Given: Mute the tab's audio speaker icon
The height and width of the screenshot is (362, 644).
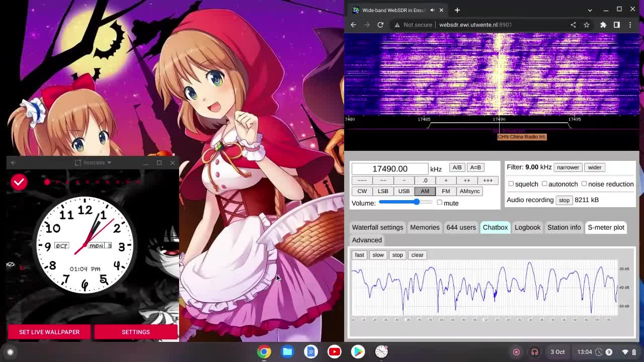Looking at the screenshot, I should tap(432, 10).
